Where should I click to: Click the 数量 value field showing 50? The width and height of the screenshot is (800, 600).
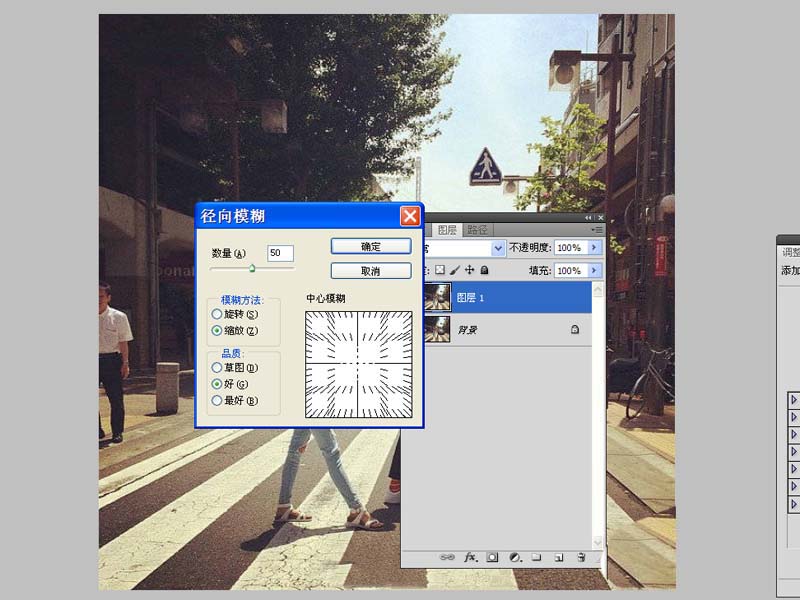point(280,253)
